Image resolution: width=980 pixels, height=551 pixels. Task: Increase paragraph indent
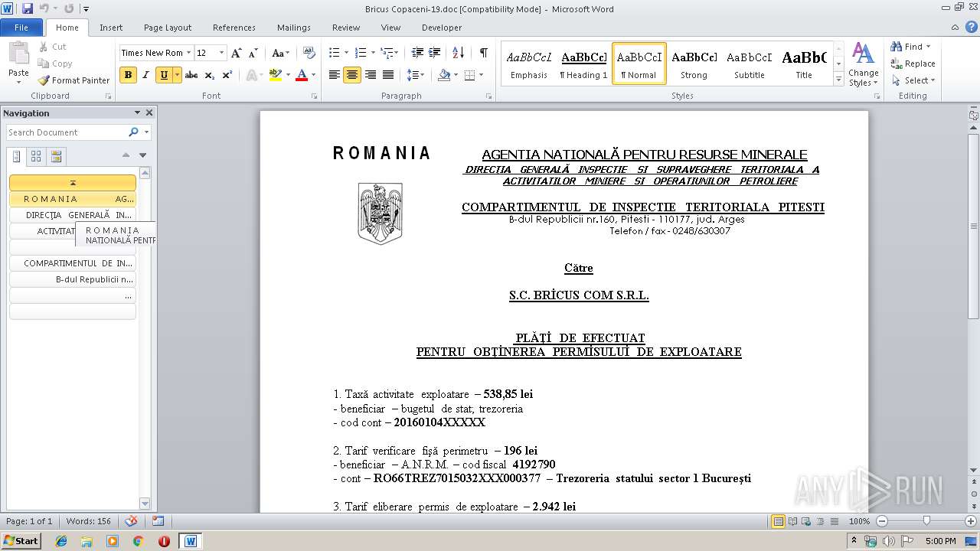pyautogui.click(x=435, y=53)
